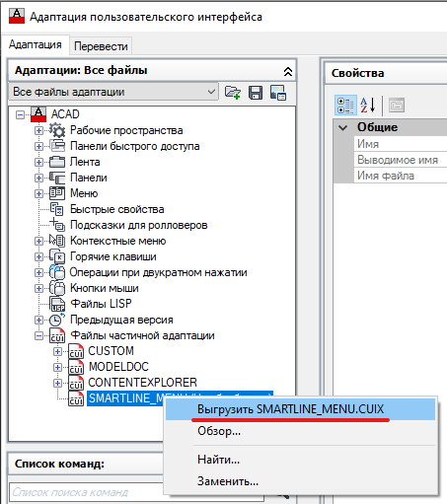Image resolution: width=447 pixels, height=504 pixels.
Task: Click the MODELDOC CUI file icon
Action: (76, 367)
